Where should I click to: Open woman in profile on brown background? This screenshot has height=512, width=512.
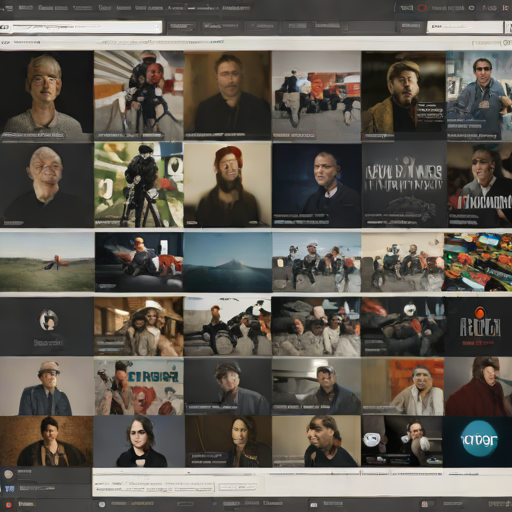228,441
